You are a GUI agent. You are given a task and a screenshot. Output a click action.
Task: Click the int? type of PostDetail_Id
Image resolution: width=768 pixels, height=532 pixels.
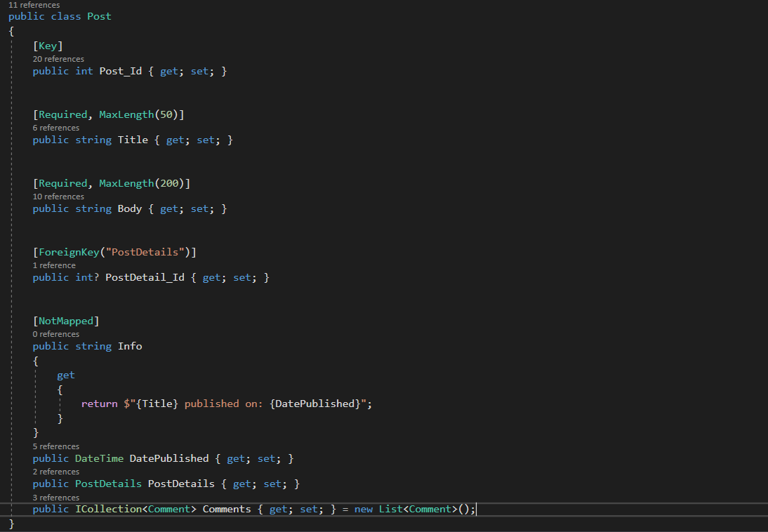tap(87, 277)
